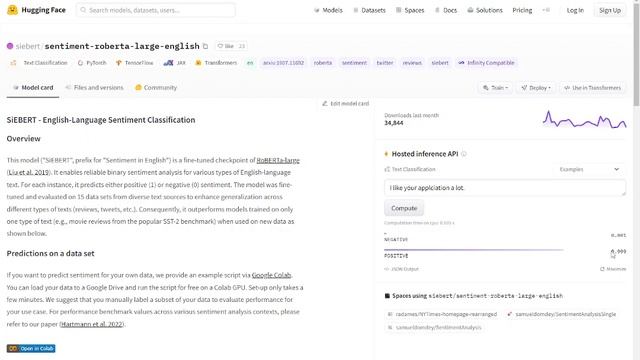Switch to the Community tab
Screen dimensions: 640x360
[x=156, y=88]
